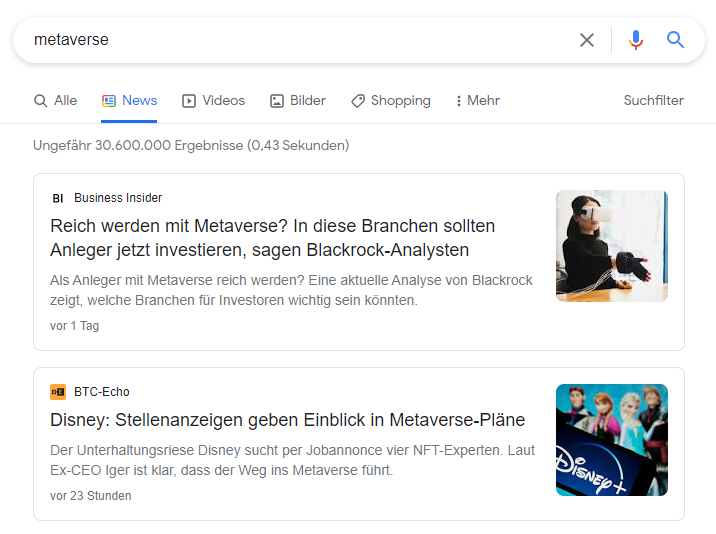Open the Videos tab

213,100
